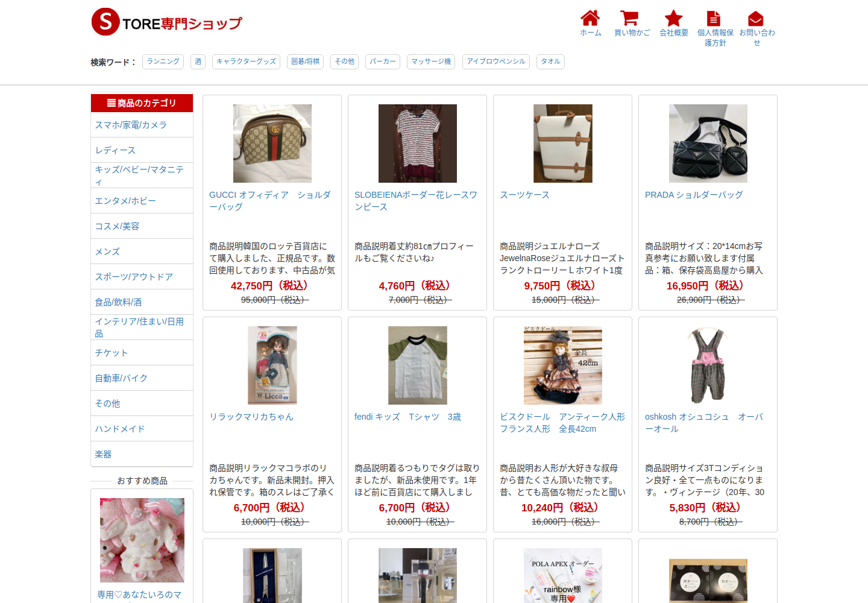Click the contact envelope icon
Image resolution: width=868 pixels, height=603 pixels.
756,19
